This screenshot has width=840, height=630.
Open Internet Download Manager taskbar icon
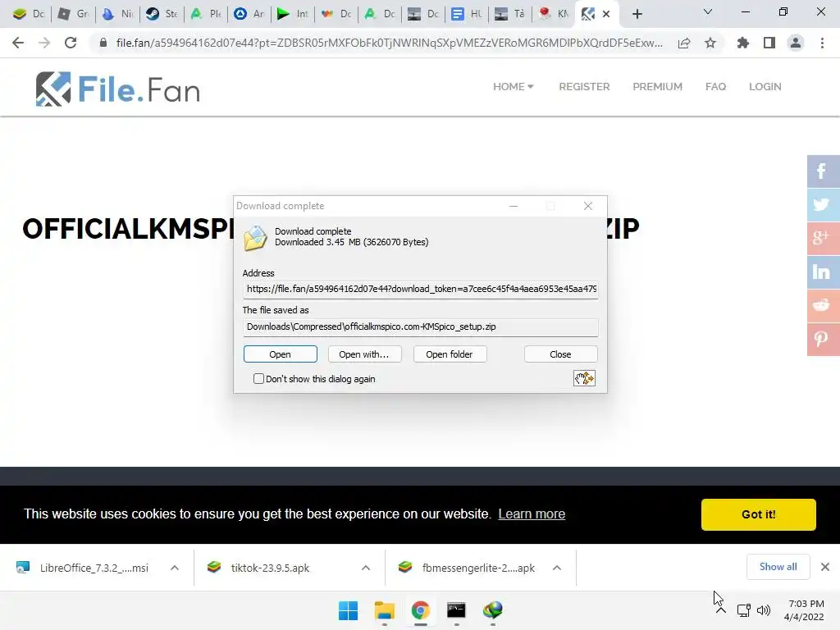click(x=492, y=610)
